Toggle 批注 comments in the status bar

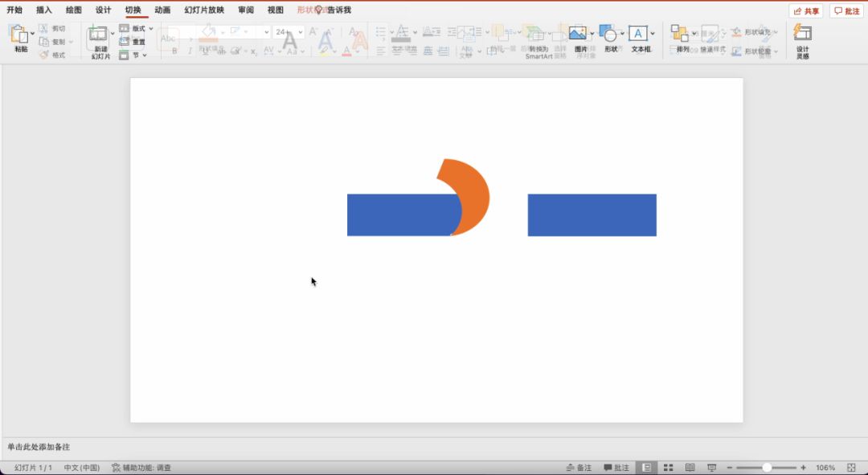tap(616, 468)
